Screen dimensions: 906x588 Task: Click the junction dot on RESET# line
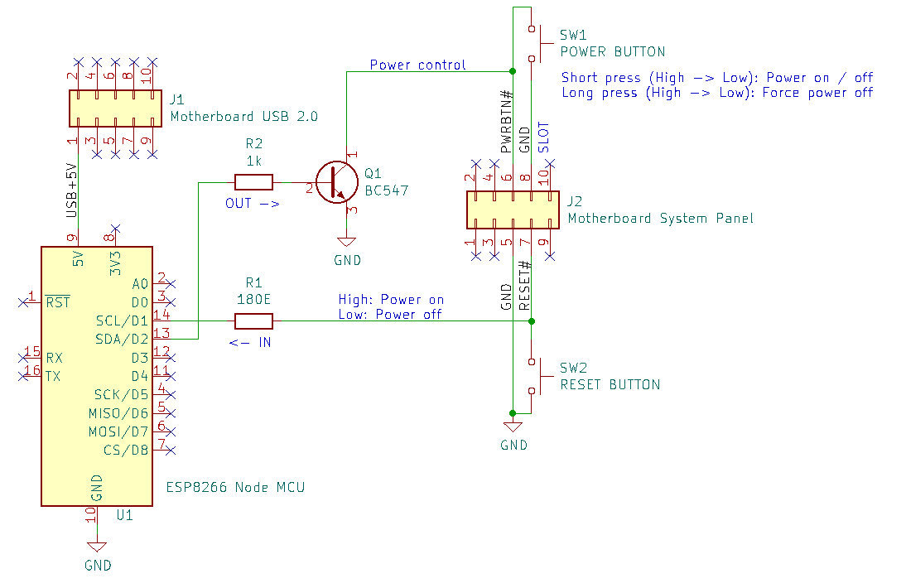(x=532, y=321)
